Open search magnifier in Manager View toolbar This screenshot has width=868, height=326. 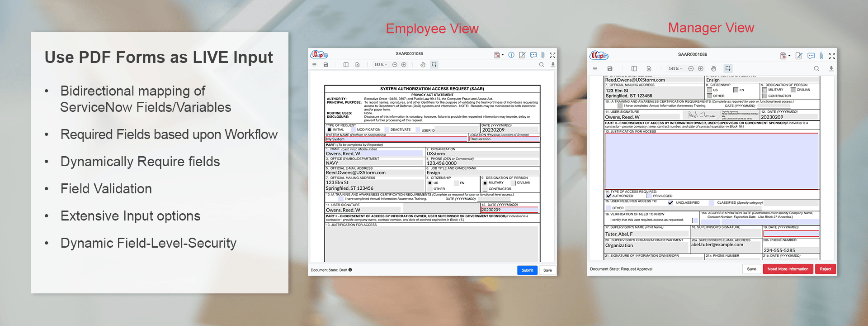(x=816, y=69)
